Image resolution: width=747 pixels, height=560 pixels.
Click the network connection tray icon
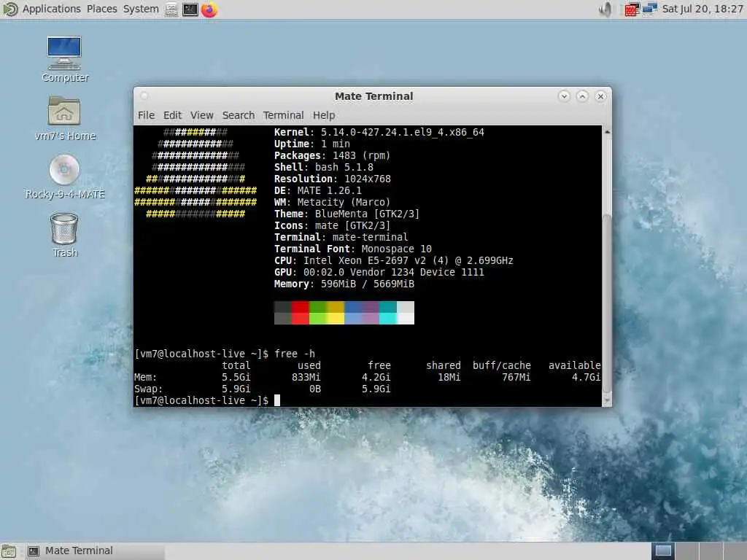point(650,9)
